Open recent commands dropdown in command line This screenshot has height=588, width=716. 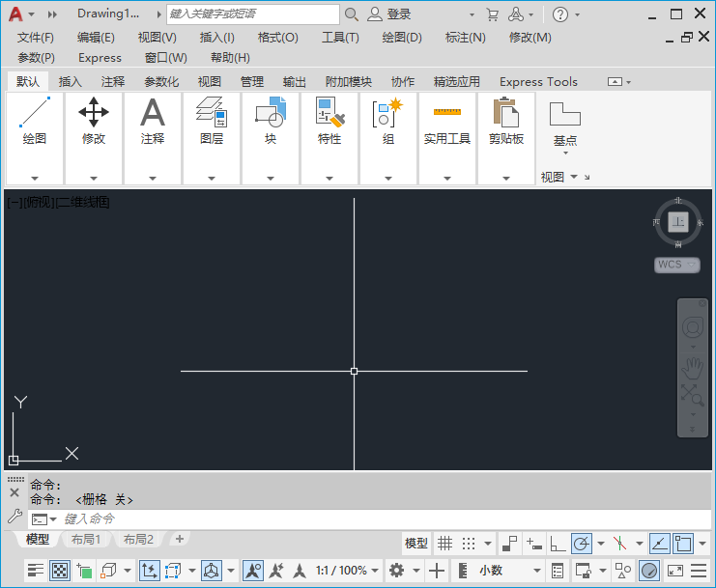tap(44, 519)
